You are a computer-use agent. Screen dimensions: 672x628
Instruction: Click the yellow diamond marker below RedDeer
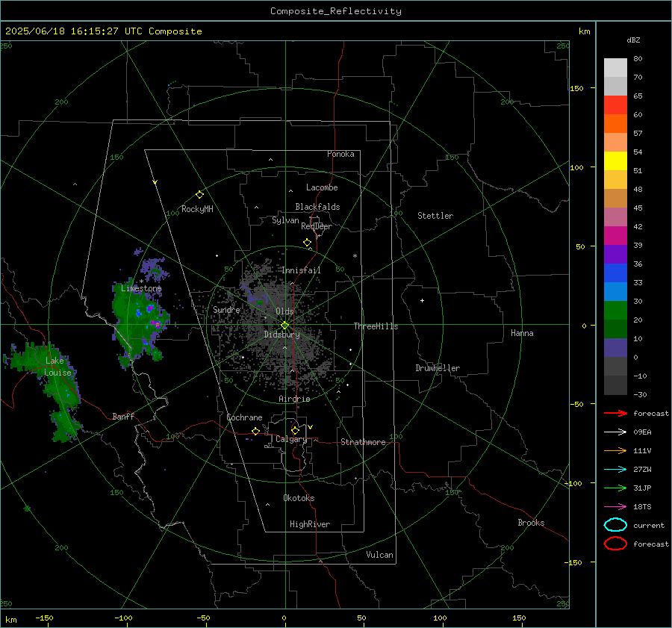coord(307,243)
